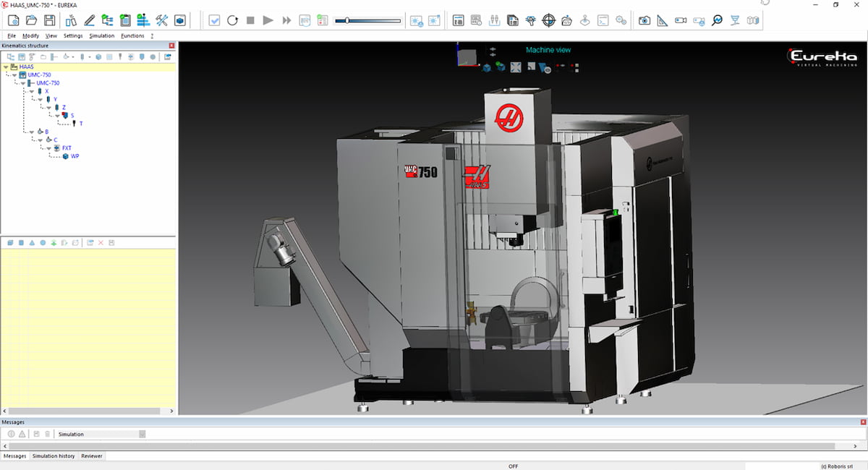Viewport: 868px width, 470px height.
Task: Click the magnifier analysis graph icon
Action: [x=717, y=20]
